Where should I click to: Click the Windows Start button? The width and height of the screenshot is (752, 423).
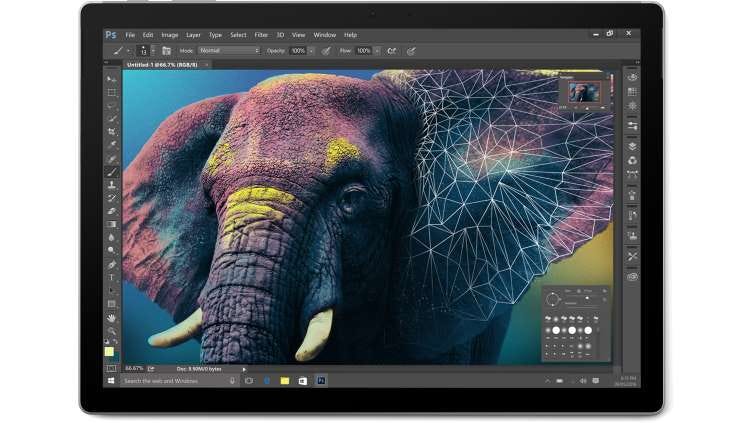[x=111, y=381]
